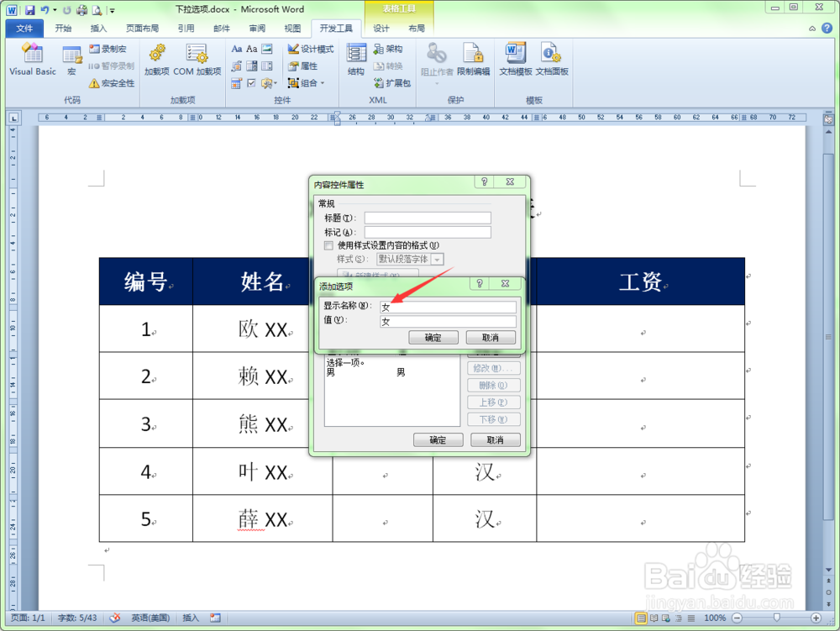Screen dimensions: 840x631
Task: Insert a picture content control
Action: tap(267, 49)
